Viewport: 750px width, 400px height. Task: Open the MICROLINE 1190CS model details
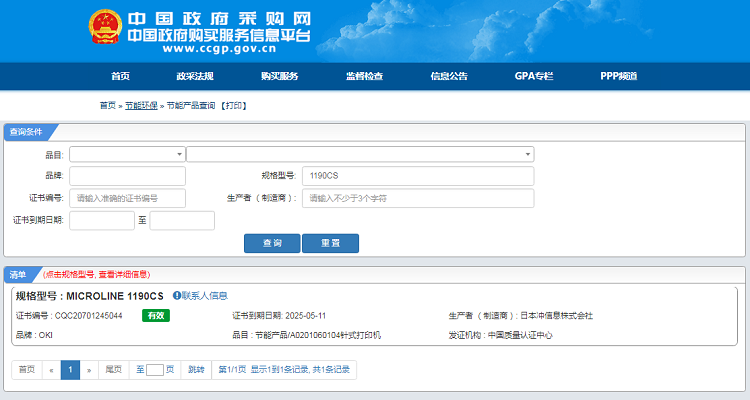tap(115, 296)
